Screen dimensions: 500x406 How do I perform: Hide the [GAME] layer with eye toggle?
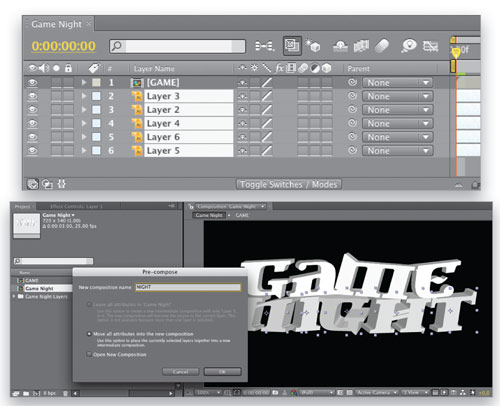pyautogui.click(x=32, y=82)
